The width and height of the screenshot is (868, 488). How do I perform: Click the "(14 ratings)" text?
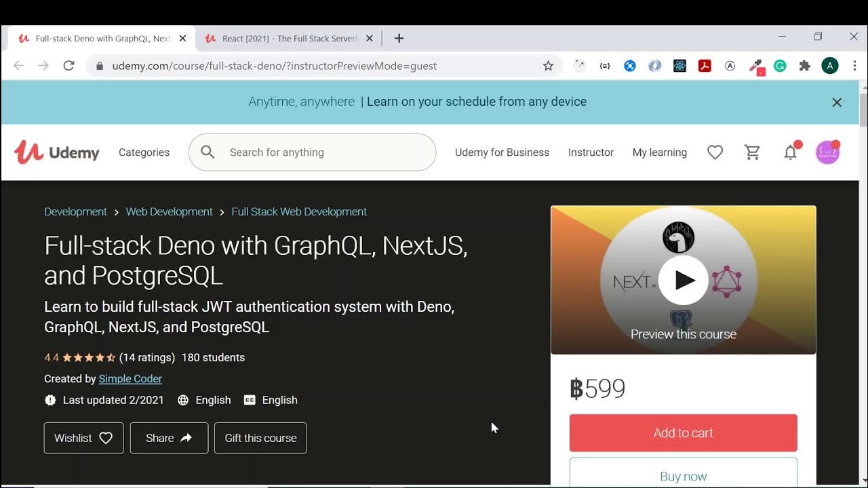click(147, 357)
